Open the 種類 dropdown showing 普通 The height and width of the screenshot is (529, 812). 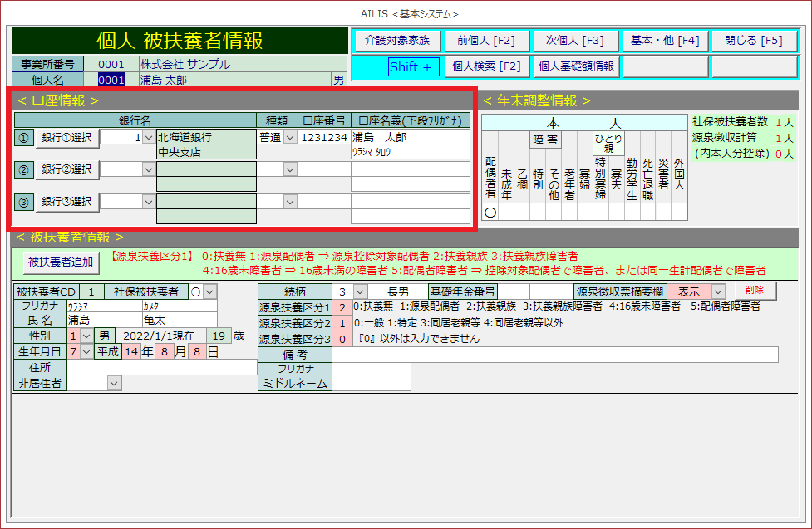(x=290, y=138)
